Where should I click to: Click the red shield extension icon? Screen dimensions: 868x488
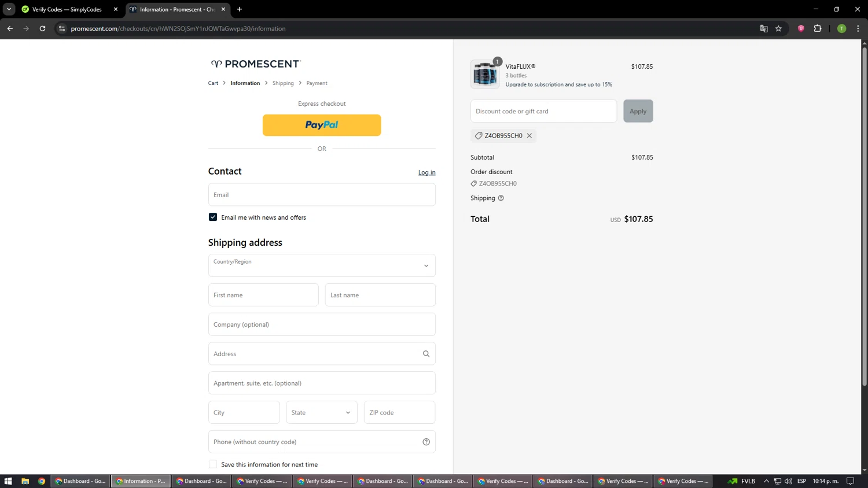tap(801, 28)
